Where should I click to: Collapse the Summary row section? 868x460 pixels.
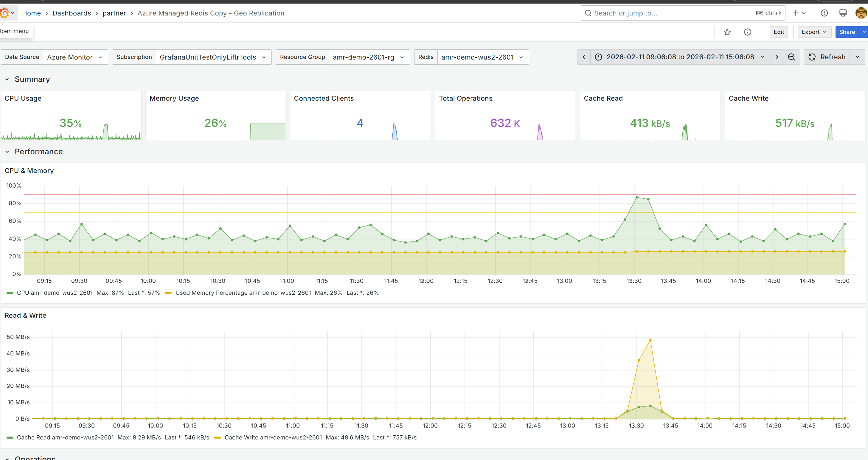point(7,79)
